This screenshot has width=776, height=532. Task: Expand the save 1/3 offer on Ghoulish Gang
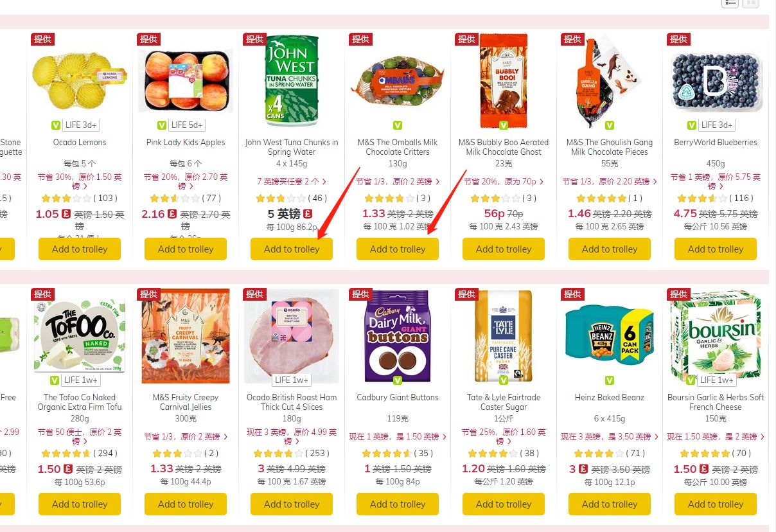610,182
